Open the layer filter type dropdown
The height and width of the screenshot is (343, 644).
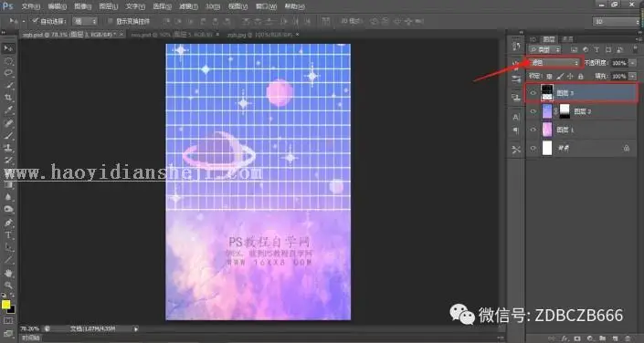(x=544, y=49)
